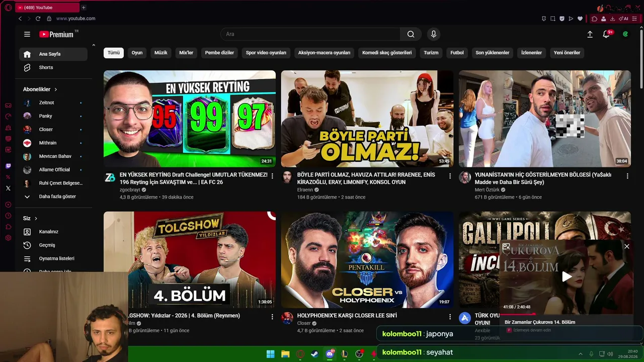Open options menu for BÖYLE PARTİ OLMAZ video
This screenshot has width=644, height=362.
point(450,176)
